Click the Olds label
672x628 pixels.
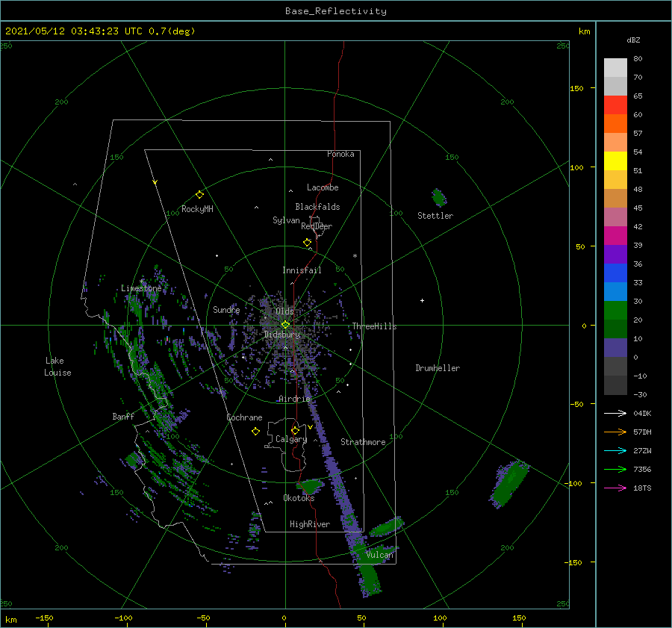(284, 311)
